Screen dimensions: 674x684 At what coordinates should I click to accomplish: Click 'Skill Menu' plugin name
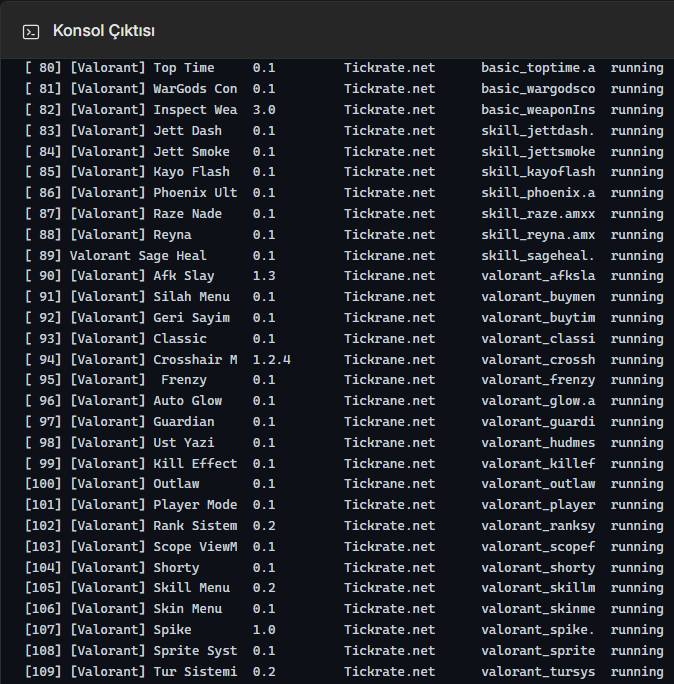pos(191,588)
